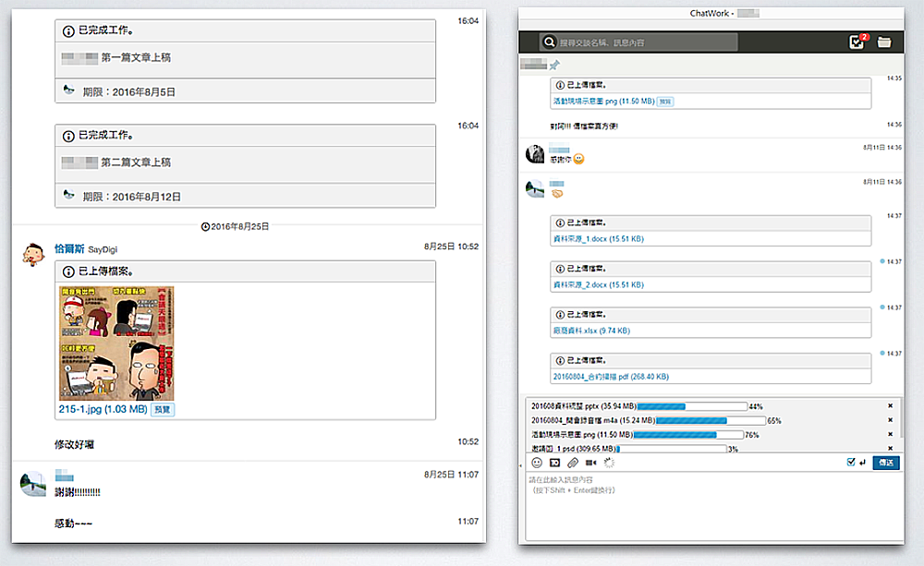Click the chat search input field
The height and width of the screenshot is (566, 924).
(x=647, y=42)
